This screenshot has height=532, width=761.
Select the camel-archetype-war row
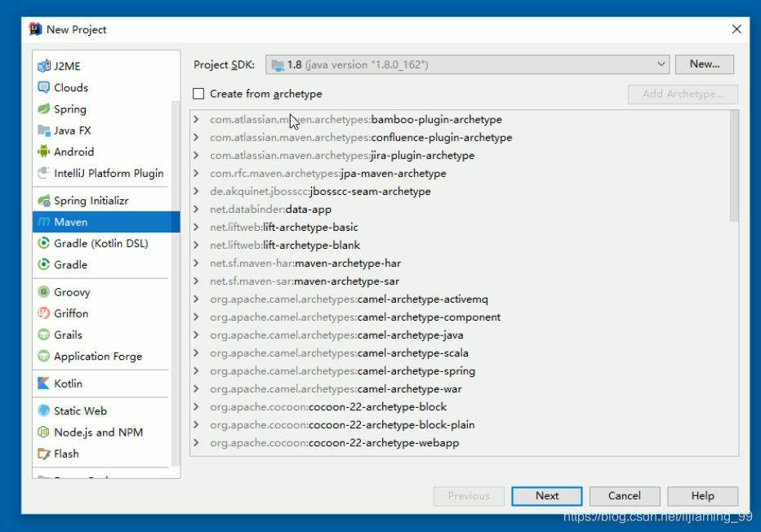click(464, 388)
